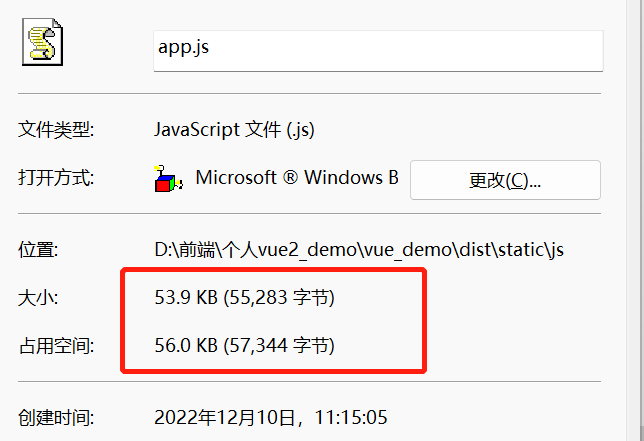644x441 pixels.
Task: Click the 2022年12月10日 creation date text
Action: click(x=225, y=418)
